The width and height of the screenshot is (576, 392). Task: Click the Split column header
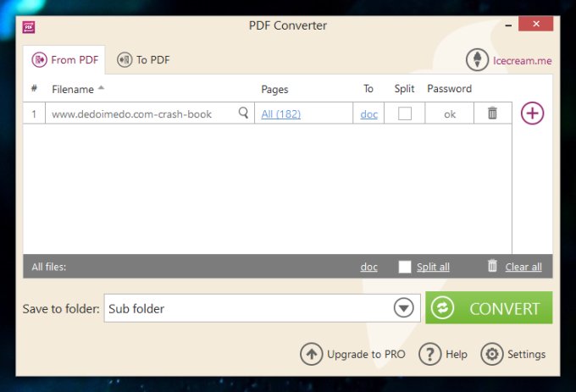(404, 89)
